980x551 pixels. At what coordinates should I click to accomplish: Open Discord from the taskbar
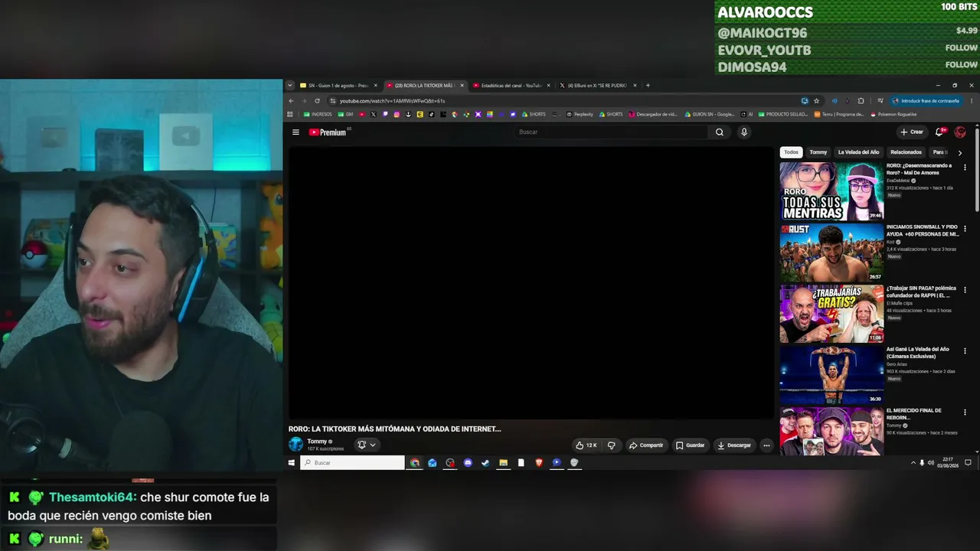click(468, 463)
